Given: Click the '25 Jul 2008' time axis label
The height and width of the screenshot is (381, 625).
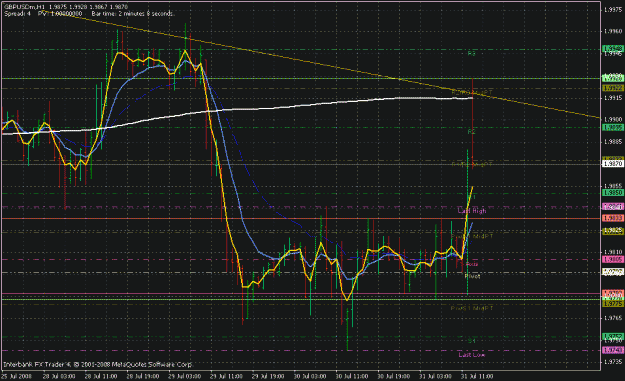Looking at the screenshot, I should pyautogui.click(x=16, y=376).
